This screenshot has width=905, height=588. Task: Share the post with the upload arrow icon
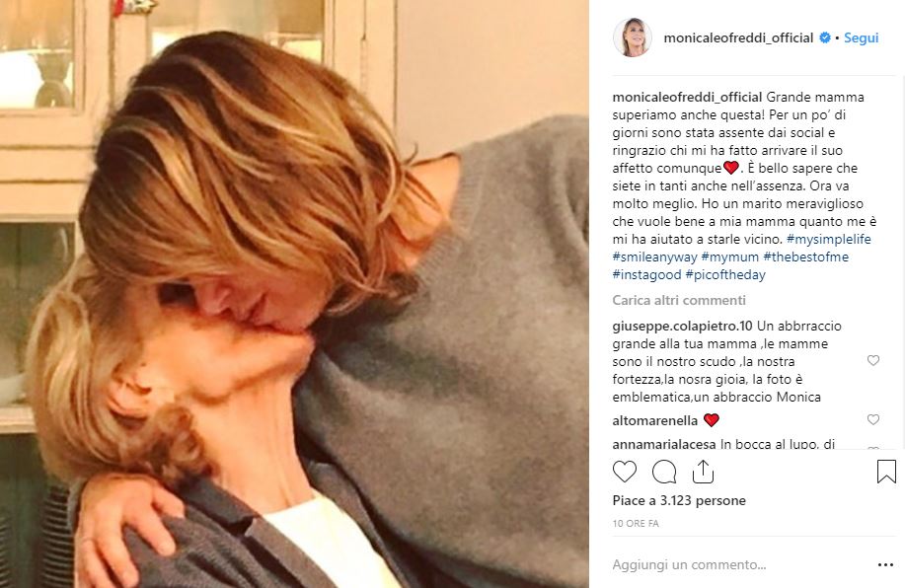703,472
